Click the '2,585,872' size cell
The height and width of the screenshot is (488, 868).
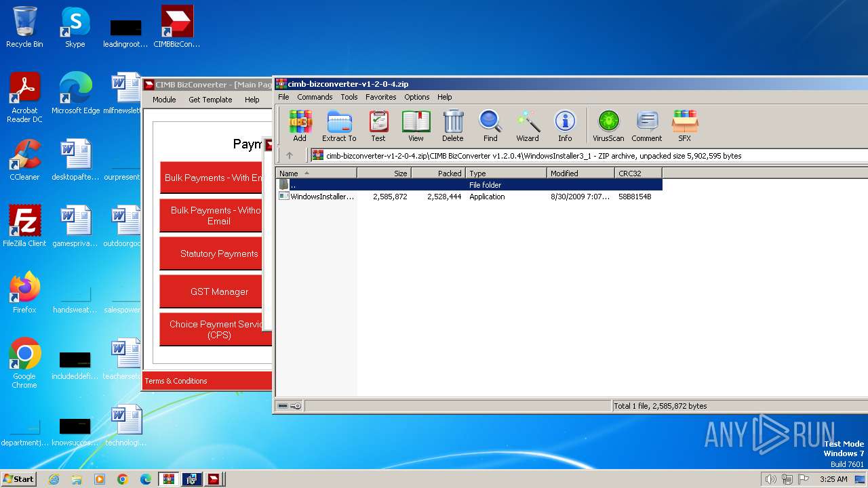coord(390,197)
